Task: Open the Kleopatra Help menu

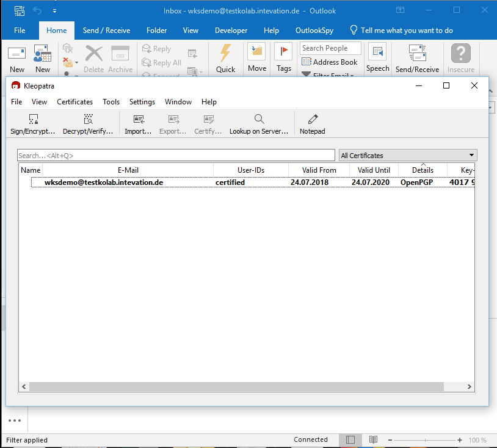Action: pos(209,102)
